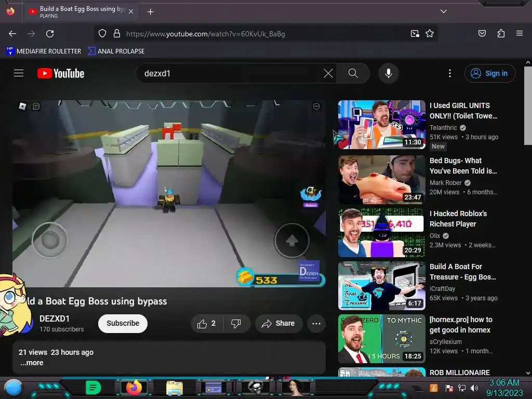Click the DEZXD1 watermark in video

click(x=309, y=271)
